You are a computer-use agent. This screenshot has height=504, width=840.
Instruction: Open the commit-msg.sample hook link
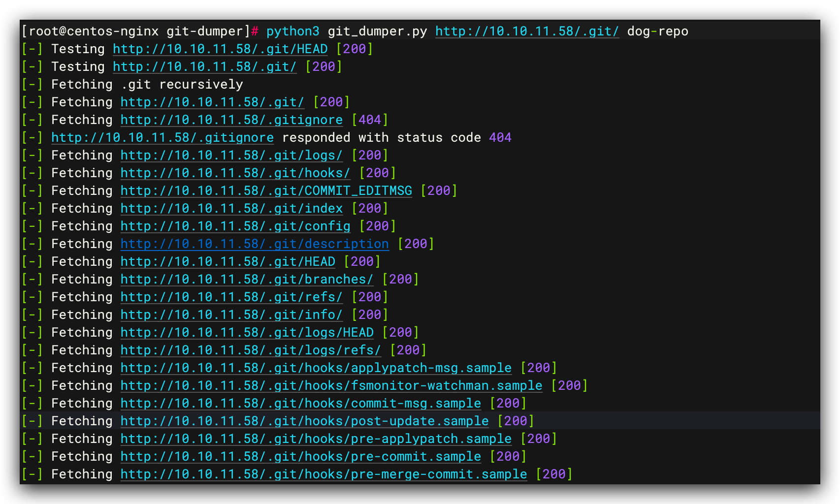click(x=300, y=403)
